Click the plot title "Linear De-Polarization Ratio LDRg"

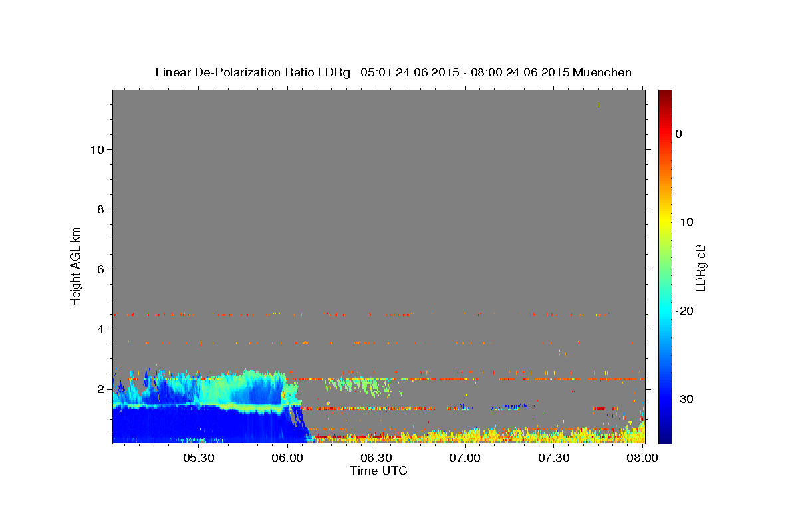coord(252,72)
